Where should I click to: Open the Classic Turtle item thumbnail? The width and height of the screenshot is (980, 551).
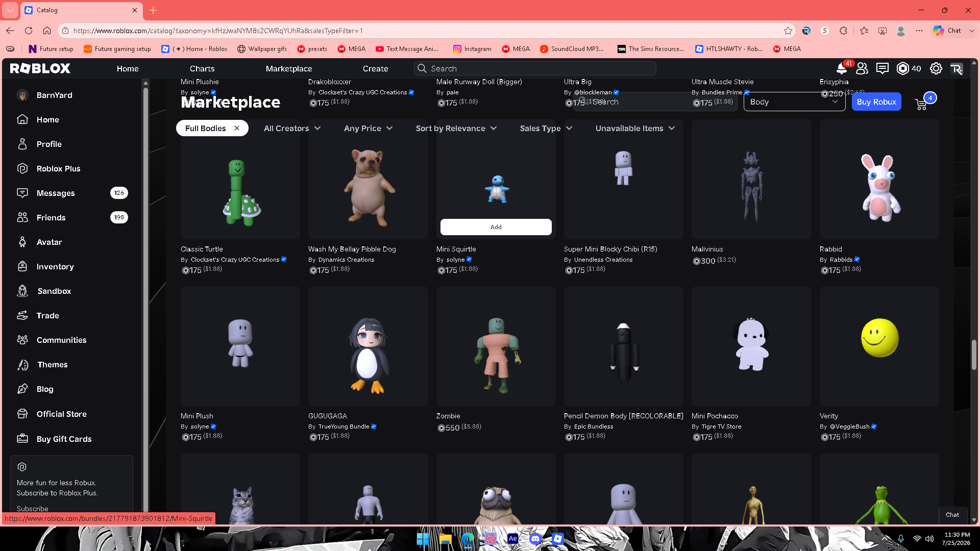(x=240, y=179)
